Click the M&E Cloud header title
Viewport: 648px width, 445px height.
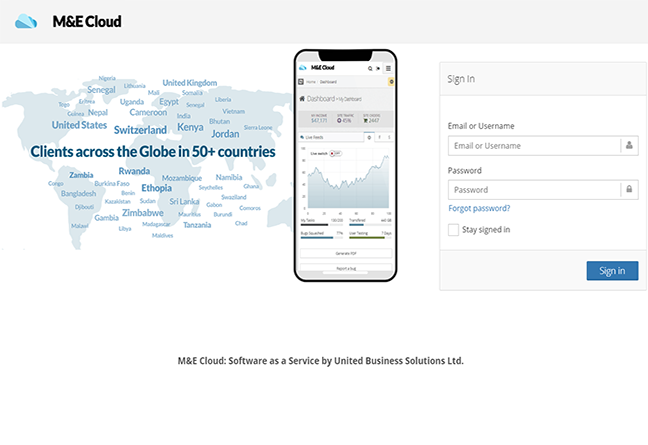(x=87, y=21)
